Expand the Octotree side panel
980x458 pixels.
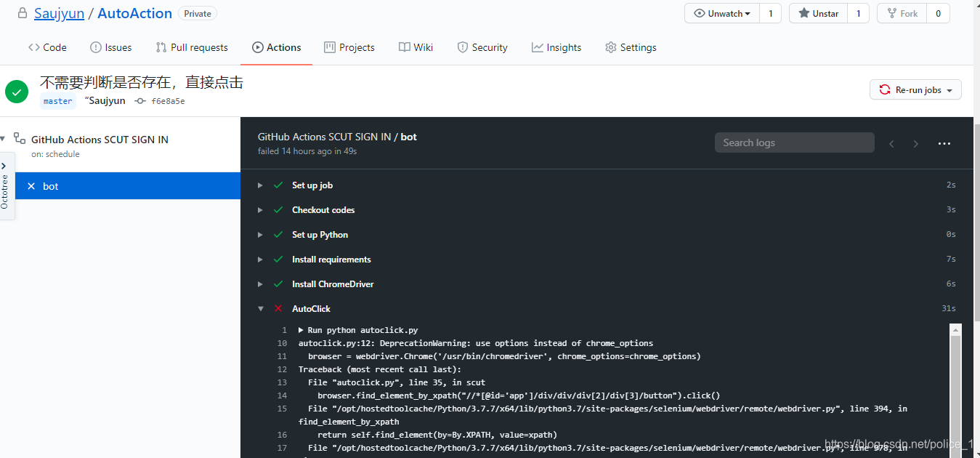point(4,185)
